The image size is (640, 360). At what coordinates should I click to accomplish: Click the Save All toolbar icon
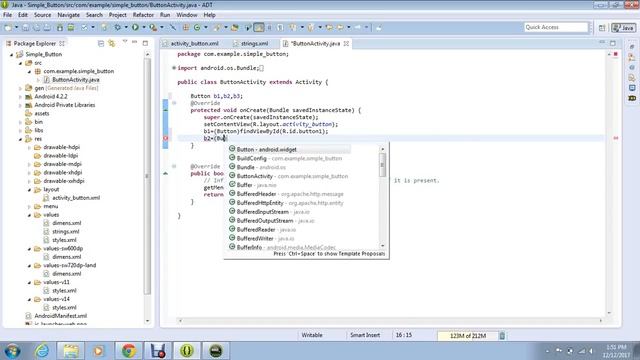click(36, 28)
